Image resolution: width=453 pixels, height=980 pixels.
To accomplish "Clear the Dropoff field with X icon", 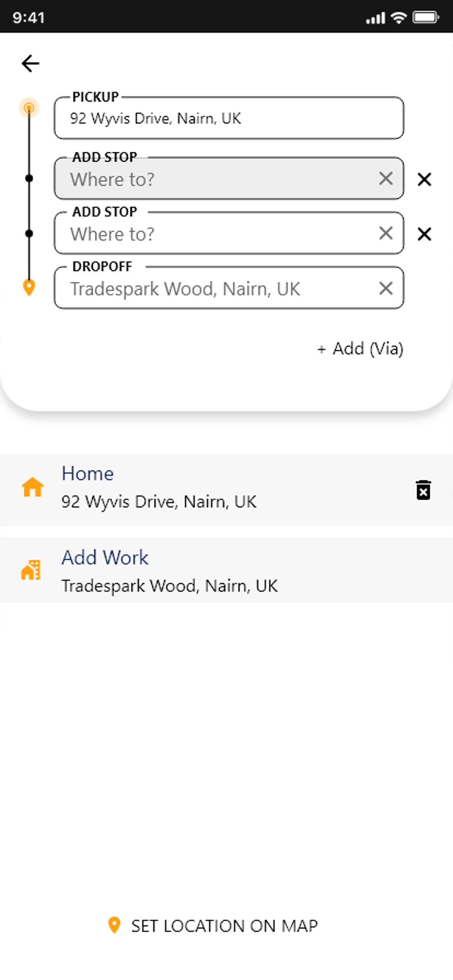I will 386,288.
